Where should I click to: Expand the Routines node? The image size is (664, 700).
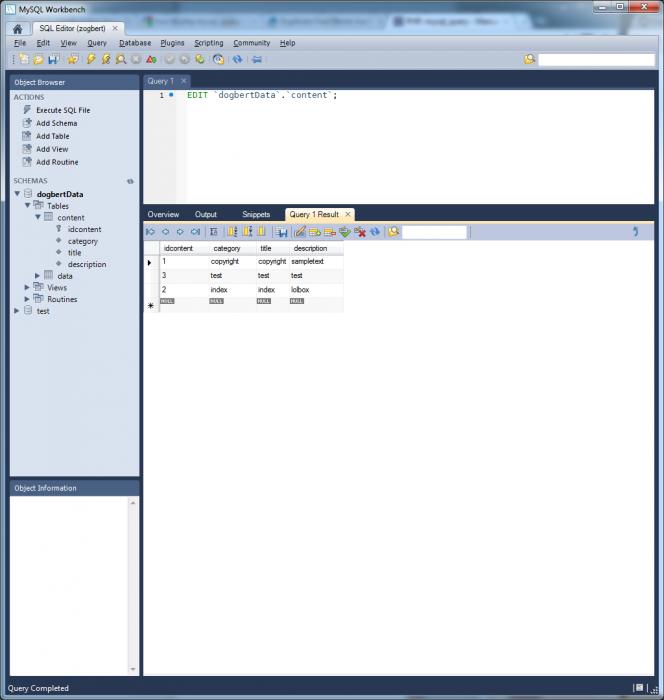pyautogui.click(x=27, y=299)
